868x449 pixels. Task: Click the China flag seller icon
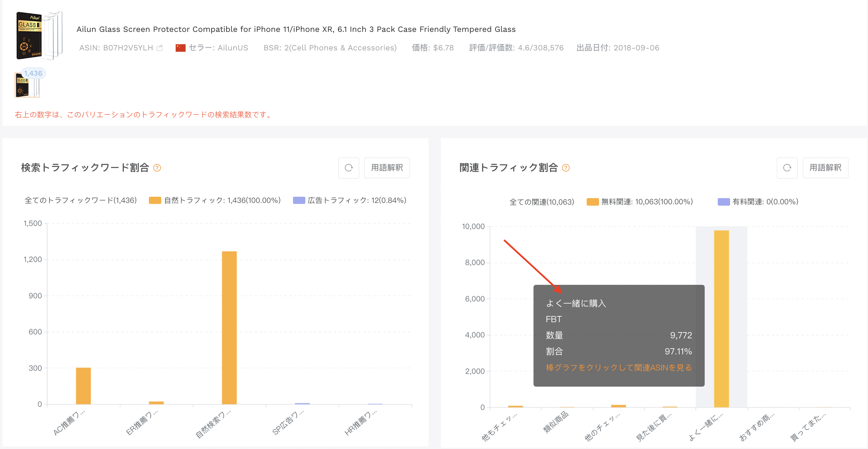[x=180, y=48]
